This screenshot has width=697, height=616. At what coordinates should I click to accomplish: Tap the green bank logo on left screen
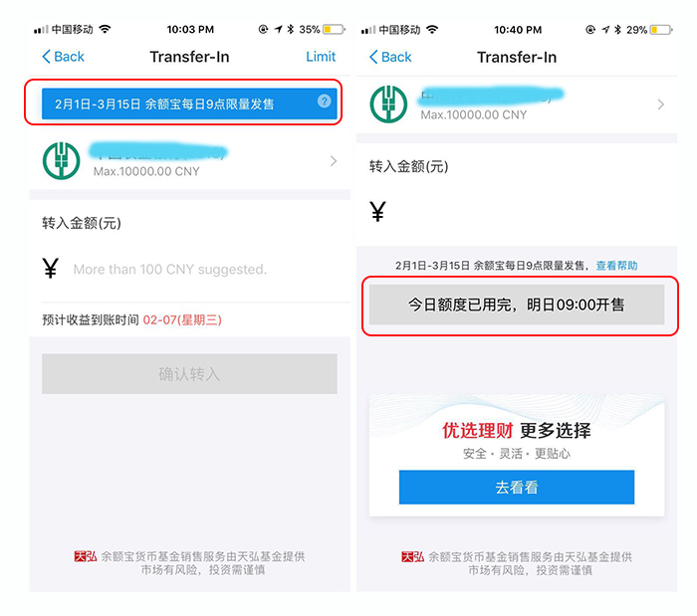(x=62, y=160)
